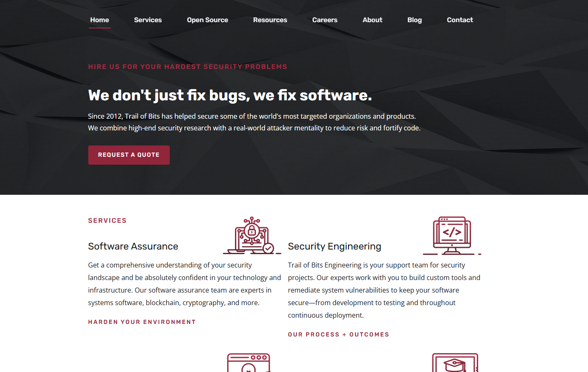This screenshot has height=372, width=588.
Task: Click the Software Assurance heading
Action: tap(133, 246)
